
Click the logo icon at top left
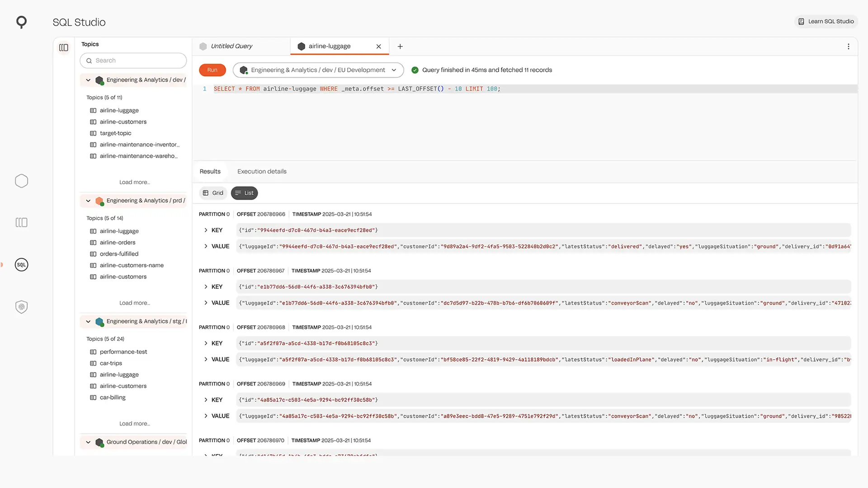pos(21,22)
